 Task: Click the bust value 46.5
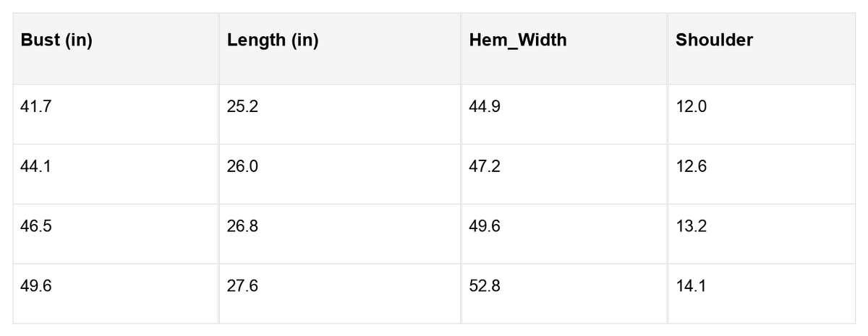click(x=36, y=226)
